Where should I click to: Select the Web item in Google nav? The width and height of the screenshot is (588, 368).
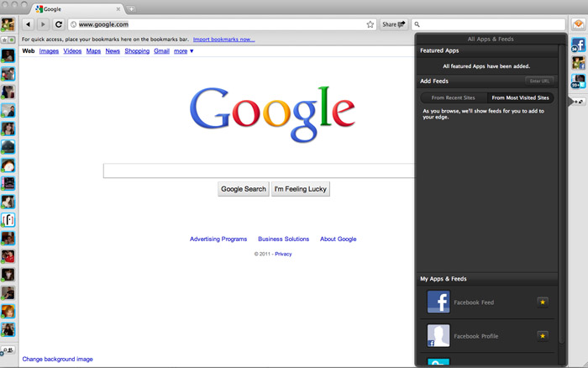point(28,51)
